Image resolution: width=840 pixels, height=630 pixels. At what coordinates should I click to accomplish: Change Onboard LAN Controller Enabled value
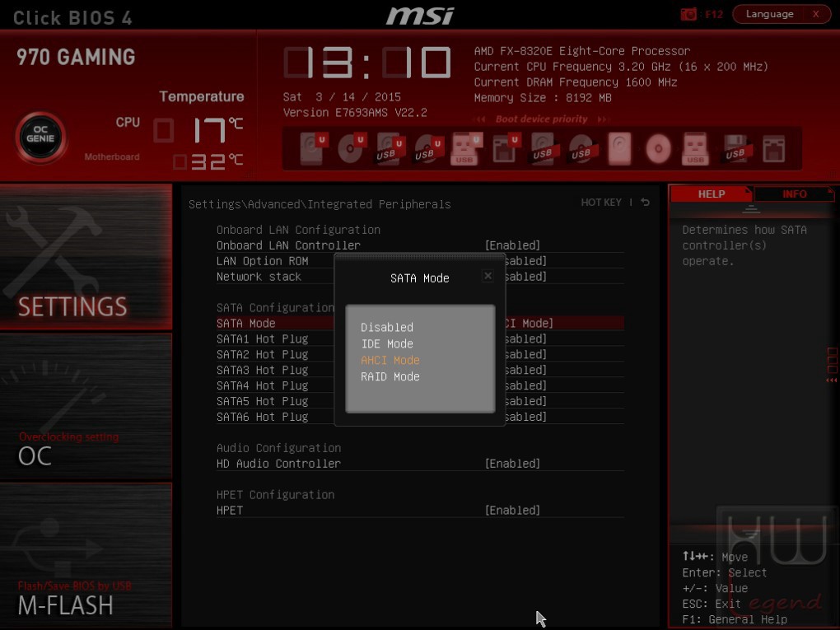512,245
